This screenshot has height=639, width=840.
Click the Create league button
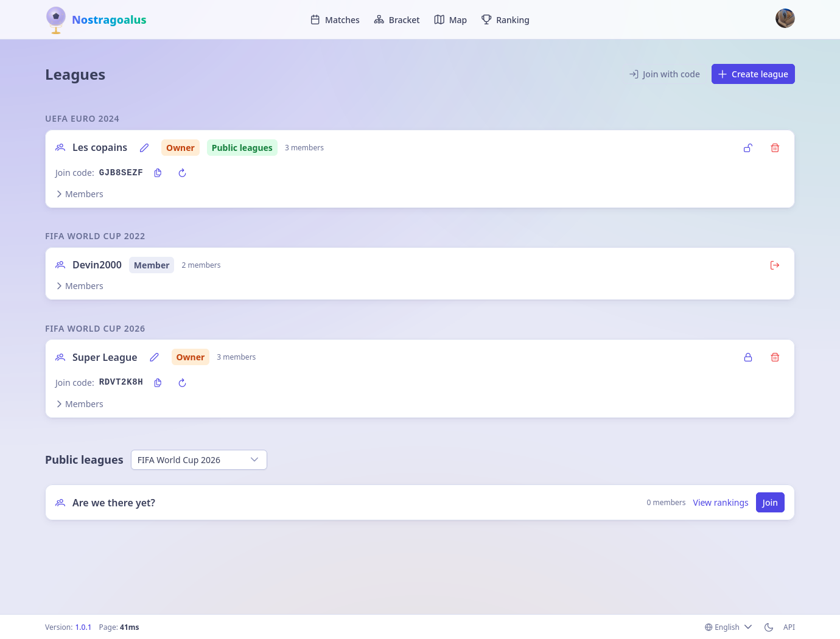pos(753,74)
